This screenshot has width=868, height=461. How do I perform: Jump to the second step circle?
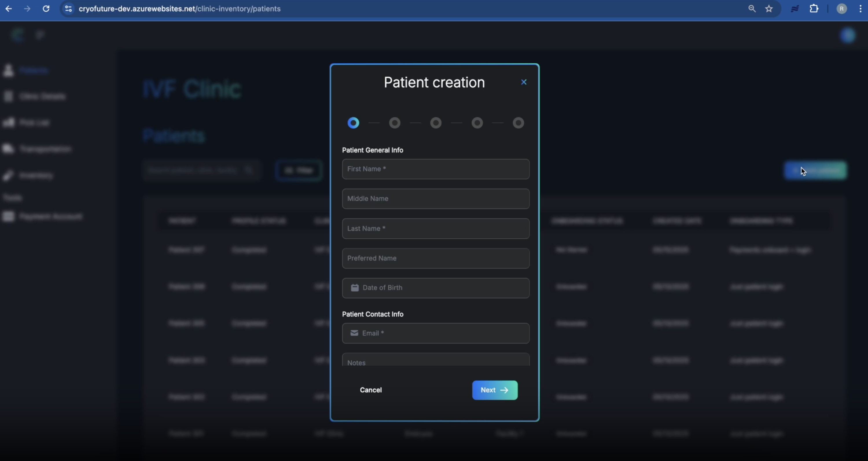[x=395, y=123]
